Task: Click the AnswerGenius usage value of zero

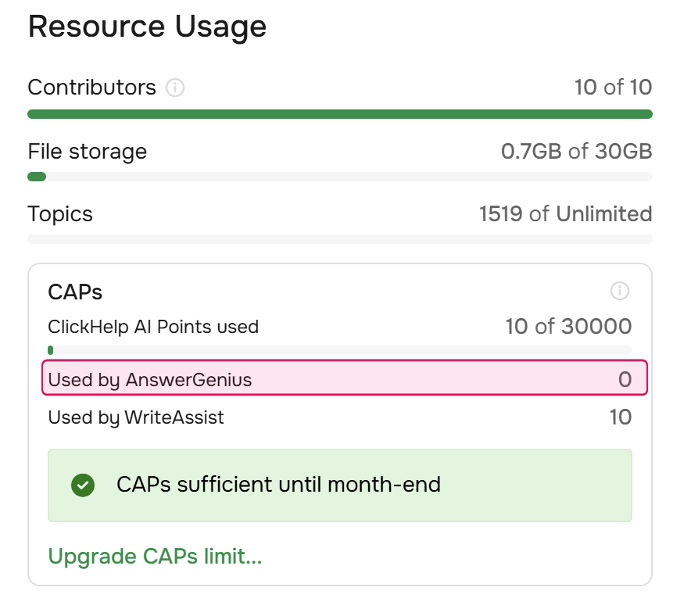Action: tap(625, 378)
